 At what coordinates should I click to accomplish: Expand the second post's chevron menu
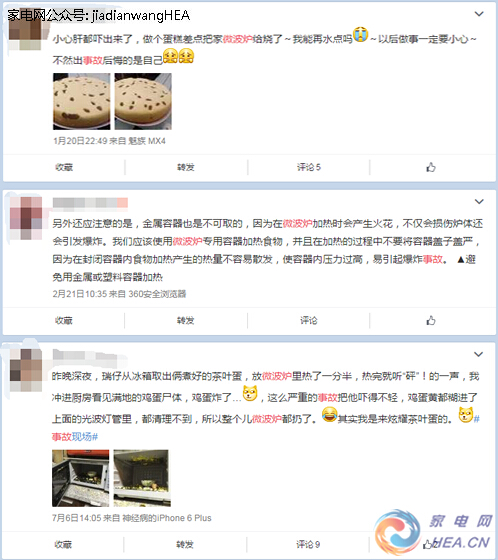pyautogui.click(x=479, y=201)
